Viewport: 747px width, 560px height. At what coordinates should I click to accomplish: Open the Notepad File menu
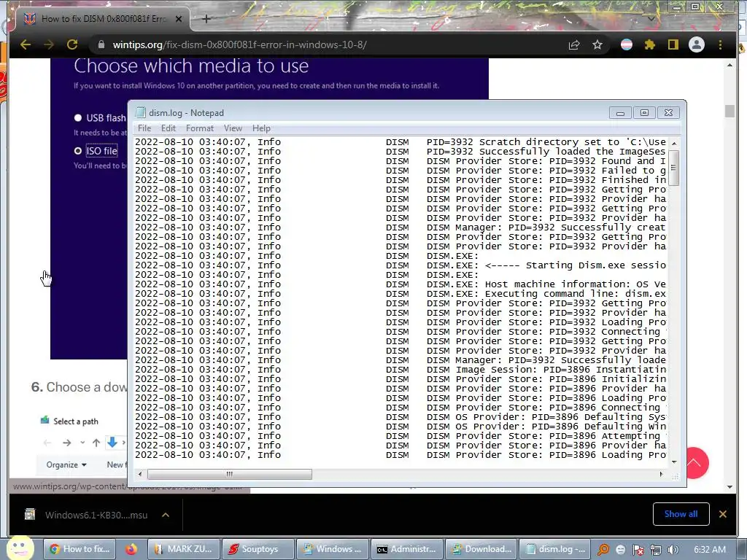pos(144,128)
